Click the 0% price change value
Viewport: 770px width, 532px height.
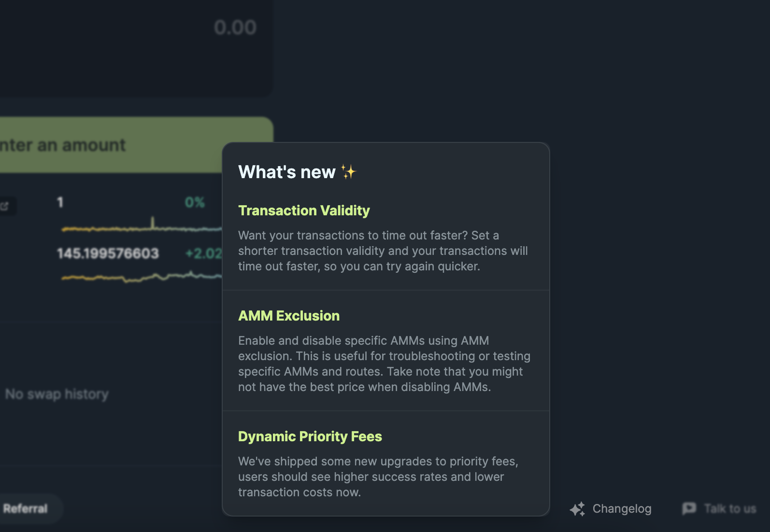(195, 202)
